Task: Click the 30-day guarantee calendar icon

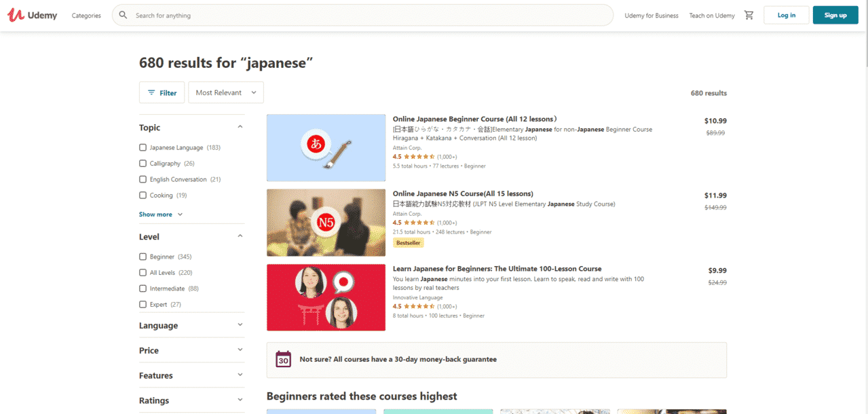Action: [284, 359]
